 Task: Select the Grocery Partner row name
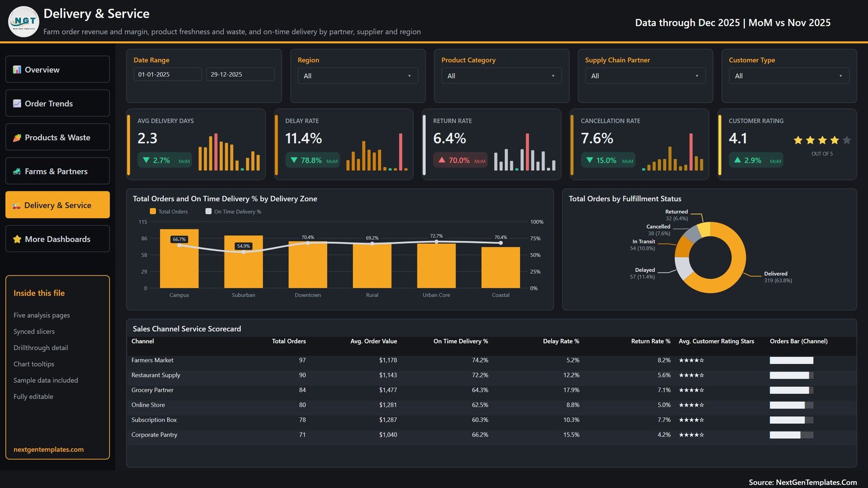[152, 390]
